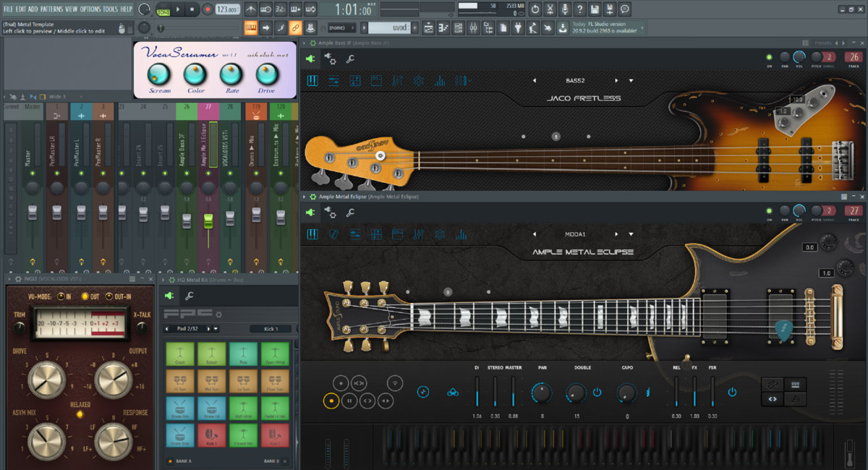Click the Play button in transport
Image resolution: width=868 pixels, height=470 pixels.
tap(176, 9)
